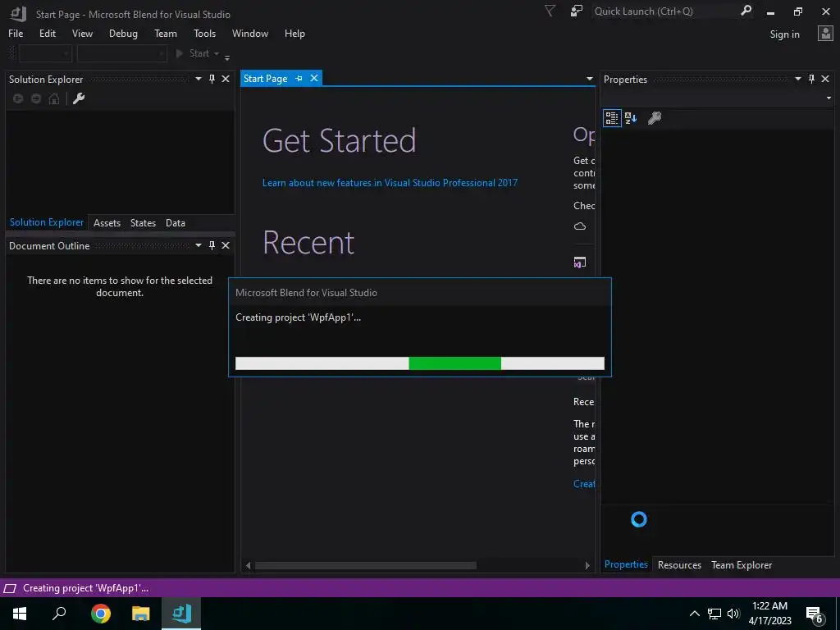Open File Explorer from taskbar
The image size is (840, 630).
pyautogui.click(x=141, y=614)
